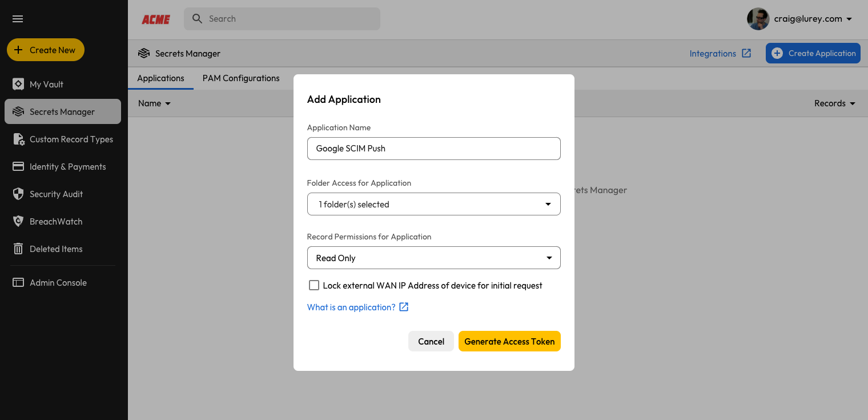Click the Deleted Items trash icon

point(18,249)
